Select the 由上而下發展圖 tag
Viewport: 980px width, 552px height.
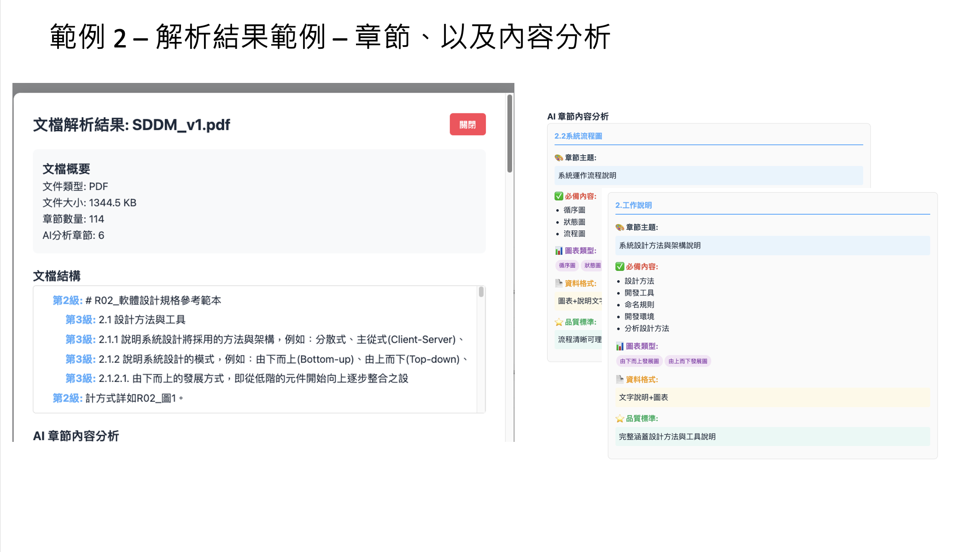688,361
